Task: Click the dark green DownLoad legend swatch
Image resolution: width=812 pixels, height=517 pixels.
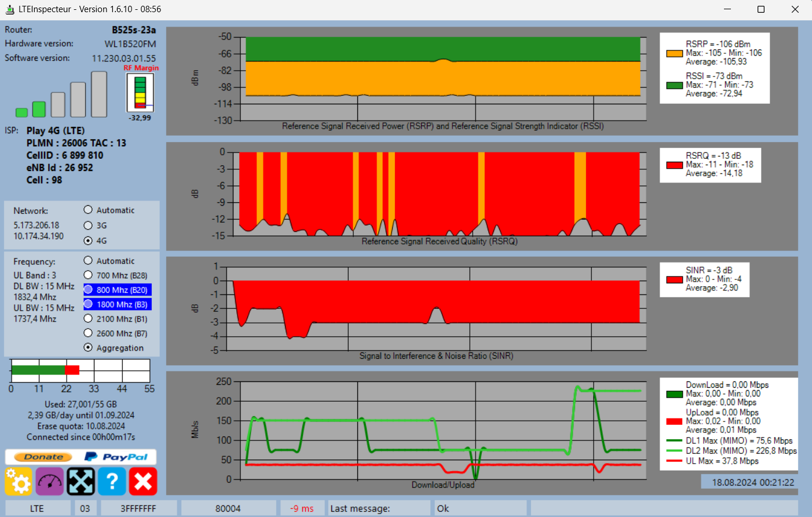Action: coord(674,394)
